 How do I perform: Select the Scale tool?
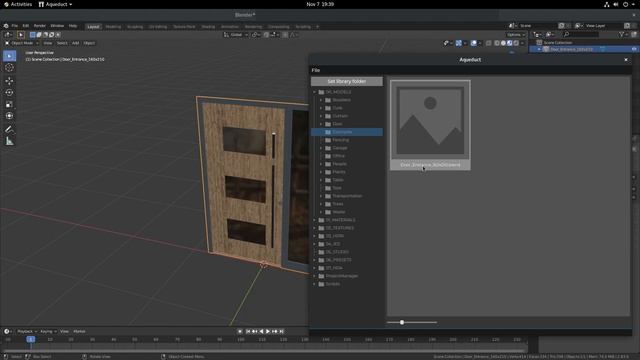coord(9,104)
